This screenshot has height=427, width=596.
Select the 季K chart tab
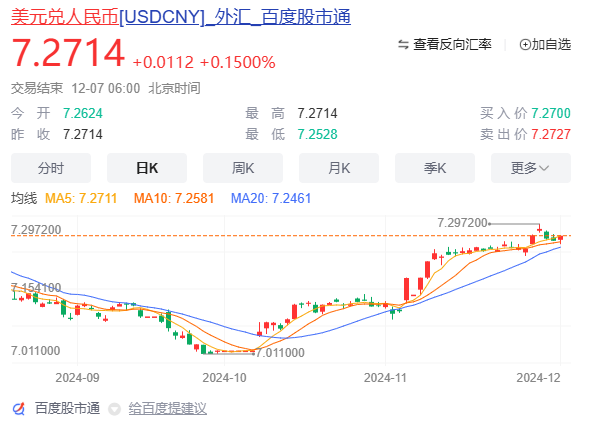click(x=435, y=168)
